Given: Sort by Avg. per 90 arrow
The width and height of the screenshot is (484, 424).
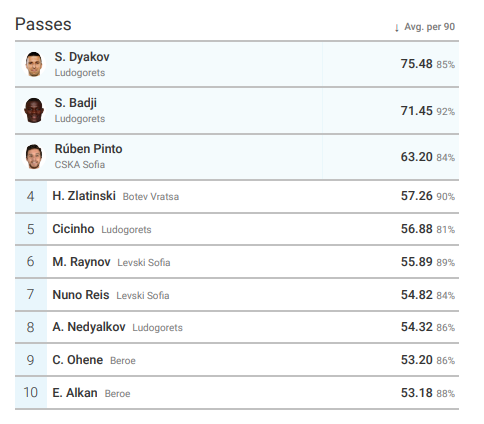Looking at the screenshot, I should 396,27.
